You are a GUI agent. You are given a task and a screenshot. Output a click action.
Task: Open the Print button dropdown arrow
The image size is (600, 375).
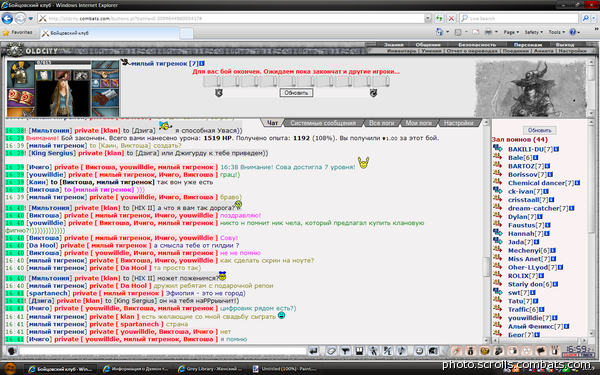[x=496, y=32]
